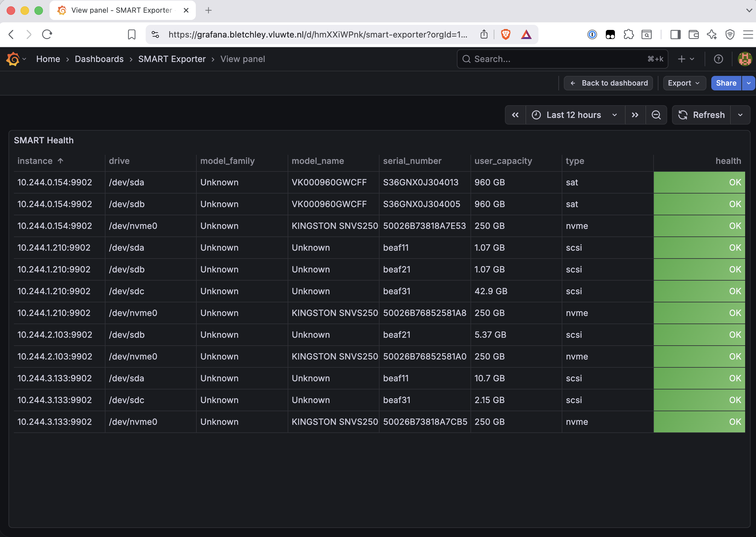756x537 pixels.
Task: Open the Brave Wallet icon
Action: click(693, 34)
